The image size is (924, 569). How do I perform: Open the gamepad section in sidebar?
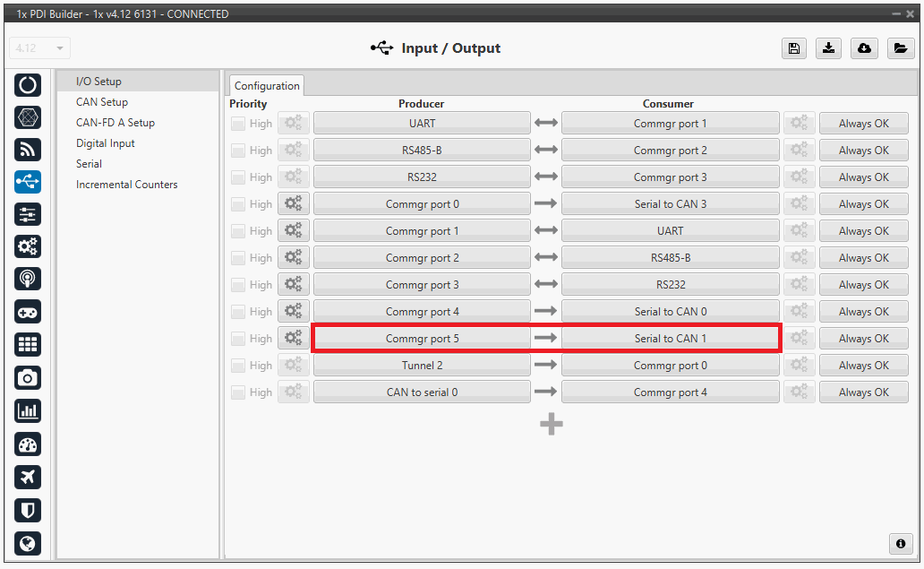[x=28, y=312]
